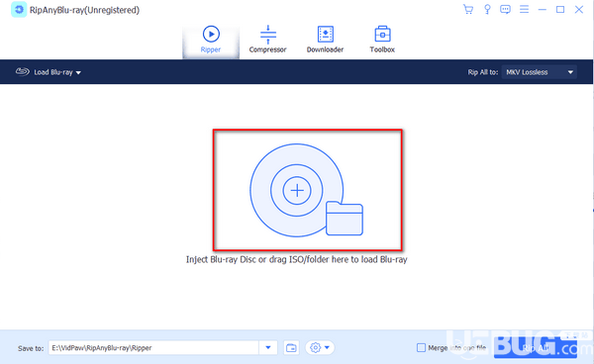Minimize the RipAnyBlu-ray window
Screen dimensions: 594x364
click(x=543, y=10)
